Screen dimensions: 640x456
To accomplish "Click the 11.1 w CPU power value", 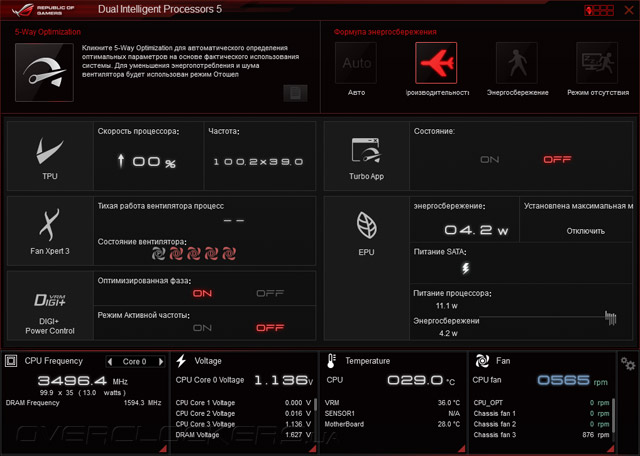I will [x=447, y=306].
